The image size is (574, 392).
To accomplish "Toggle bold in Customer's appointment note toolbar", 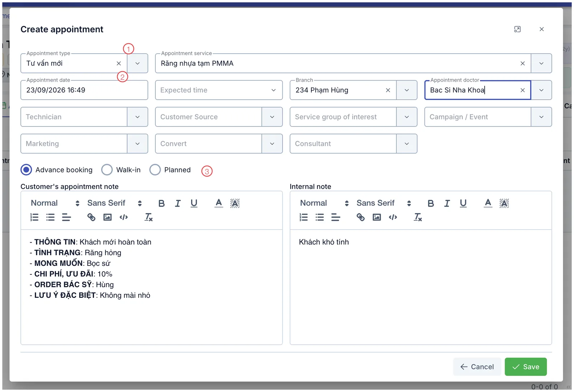I will pyautogui.click(x=161, y=204).
